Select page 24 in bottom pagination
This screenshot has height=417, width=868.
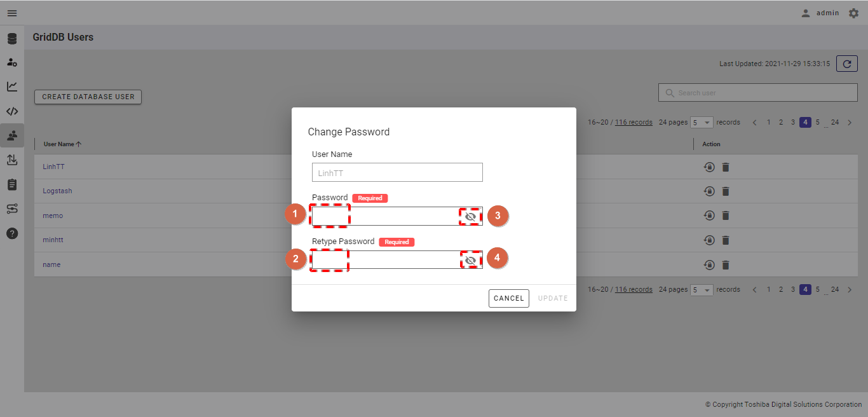pyautogui.click(x=835, y=289)
